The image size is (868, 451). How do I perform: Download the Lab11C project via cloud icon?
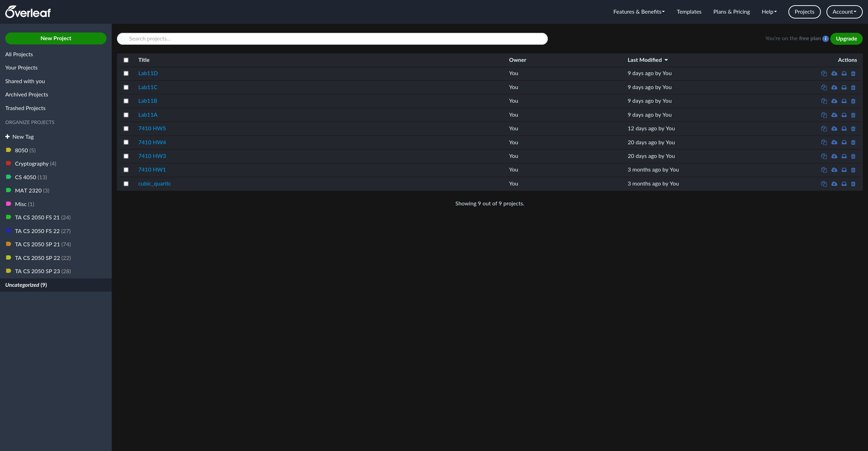pos(834,87)
